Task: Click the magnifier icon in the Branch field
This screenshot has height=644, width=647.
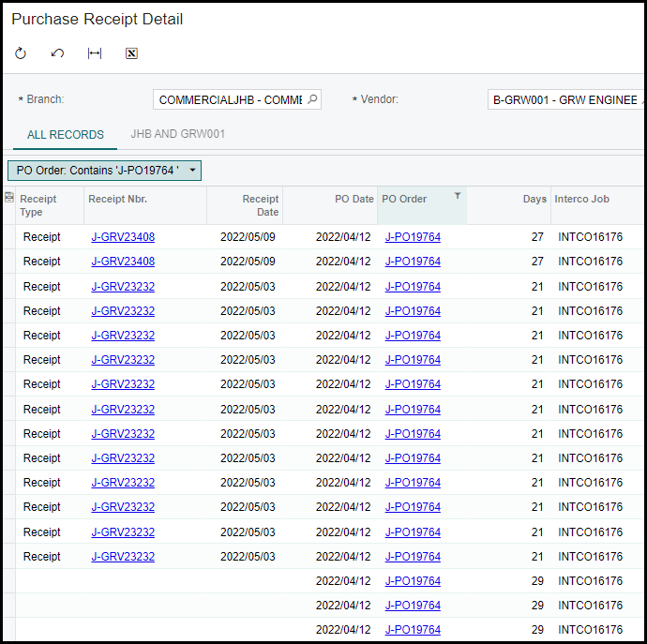Action: click(x=312, y=99)
